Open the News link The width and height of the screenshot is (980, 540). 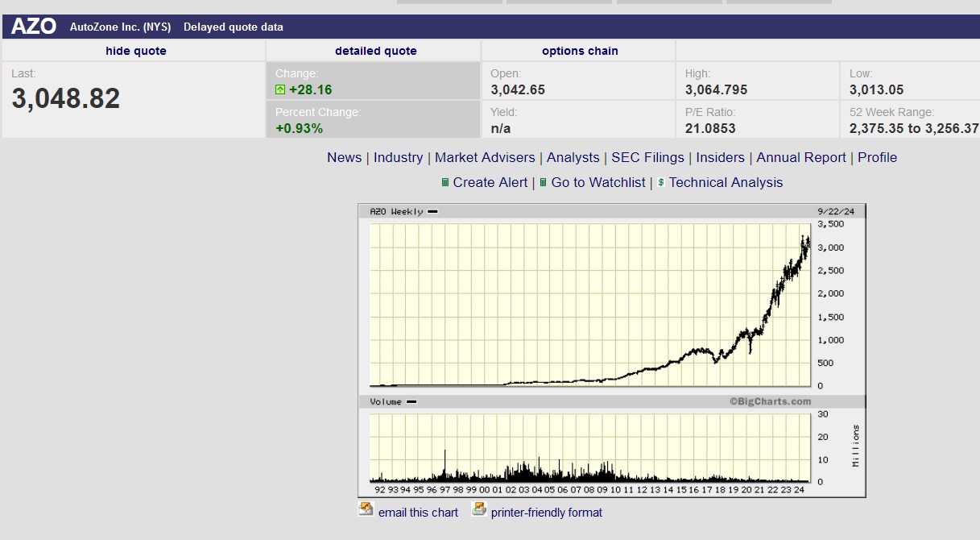pyautogui.click(x=344, y=157)
